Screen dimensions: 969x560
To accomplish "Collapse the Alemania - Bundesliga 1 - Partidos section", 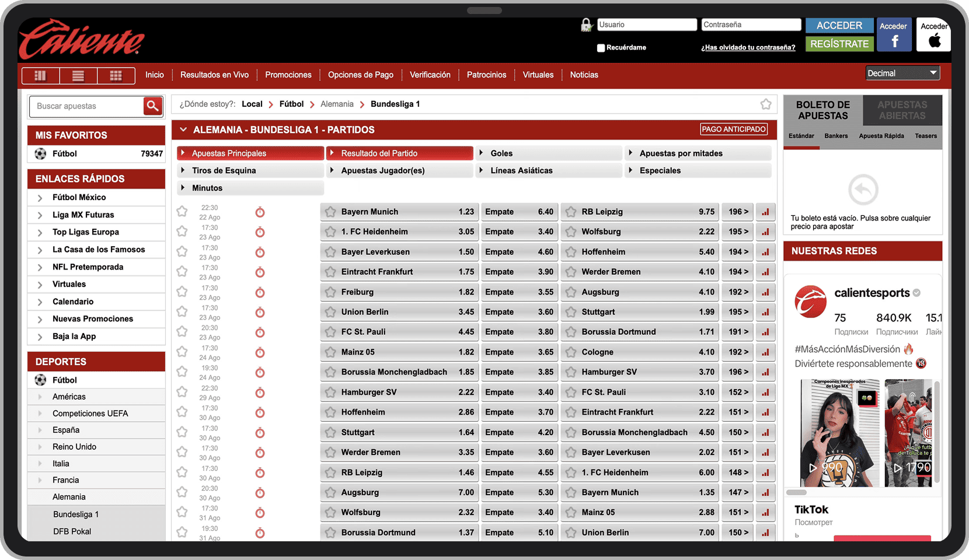I will pyautogui.click(x=183, y=129).
